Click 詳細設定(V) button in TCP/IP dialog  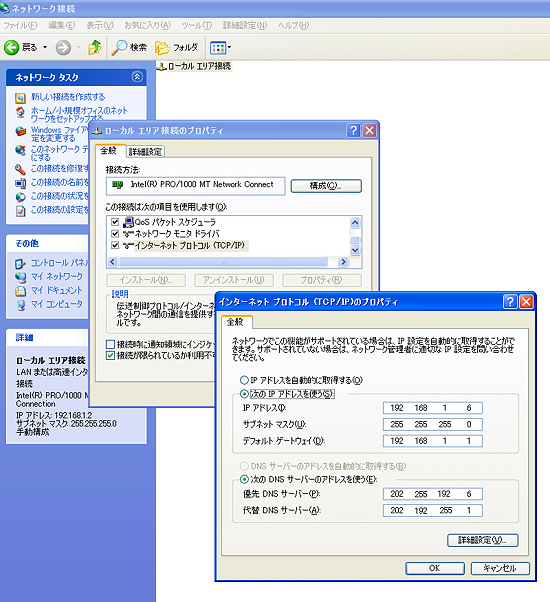pyautogui.click(x=482, y=540)
